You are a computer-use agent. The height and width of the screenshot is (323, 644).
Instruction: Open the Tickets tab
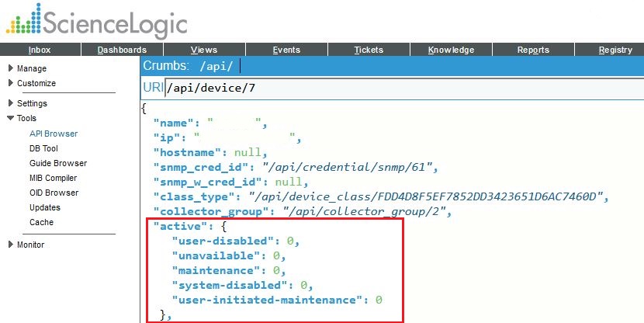click(369, 50)
